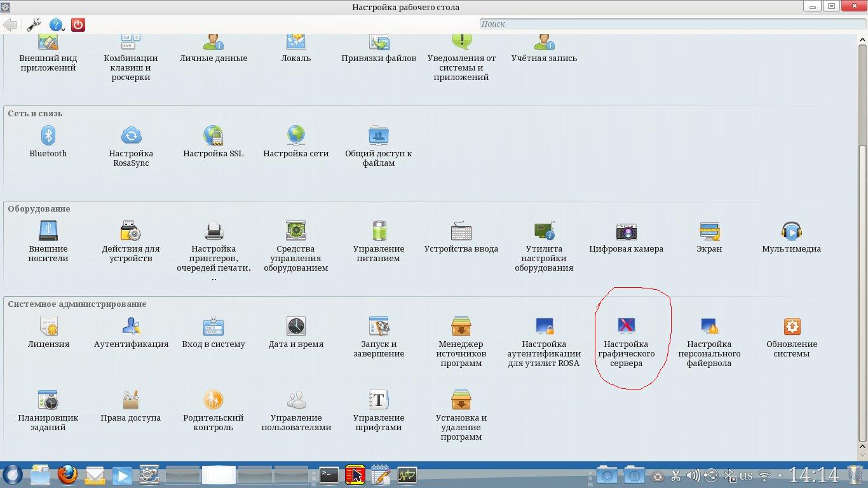The image size is (868, 488).
Task: Open Управление пользователями
Action: (x=296, y=410)
